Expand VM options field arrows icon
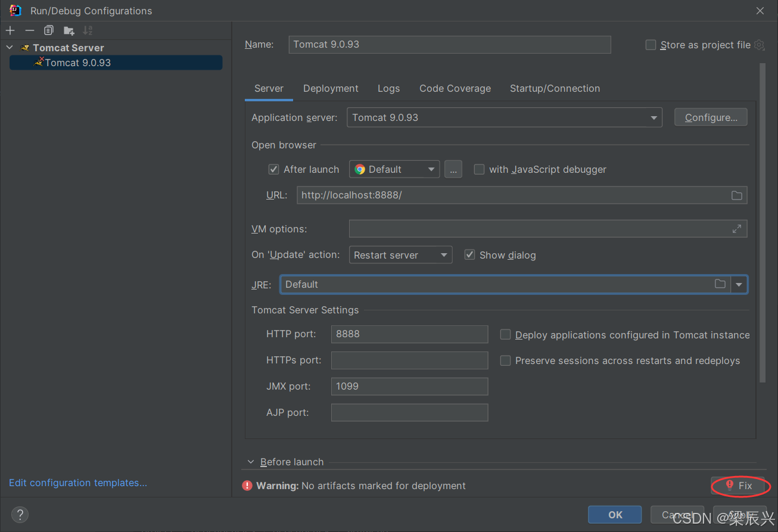The height and width of the screenshot is (532, 778). [x=737, y=229]
